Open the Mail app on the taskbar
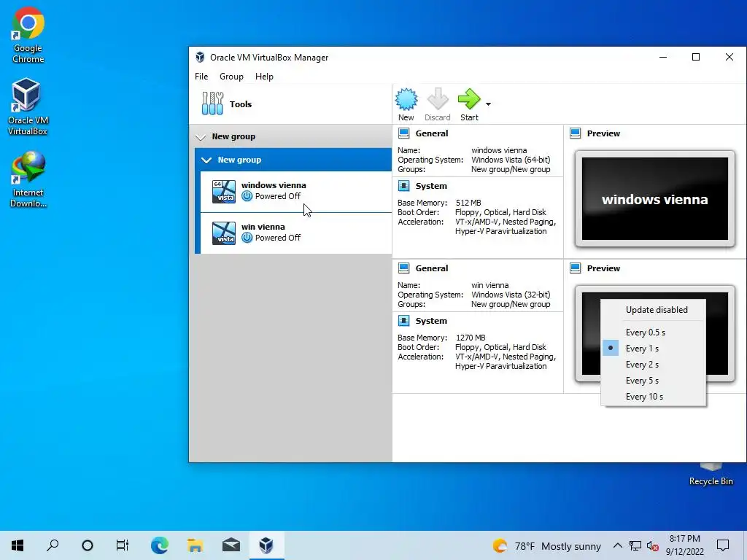Image resolution: width=747 pixels, height=560 pixels. [231, 545]
